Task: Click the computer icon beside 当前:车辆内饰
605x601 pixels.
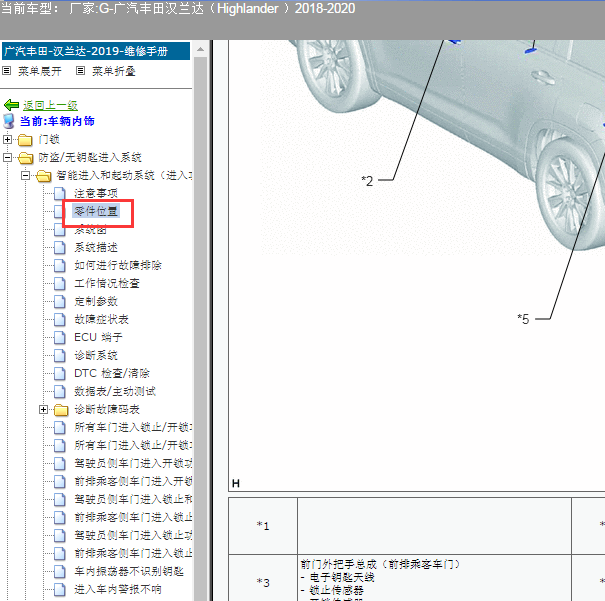Action: pos(9,121)
